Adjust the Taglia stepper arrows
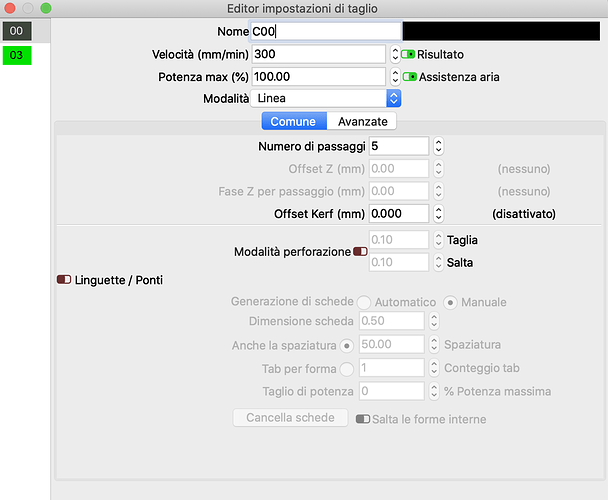Screen dimensions: 608x500 [x=439, y=240]
